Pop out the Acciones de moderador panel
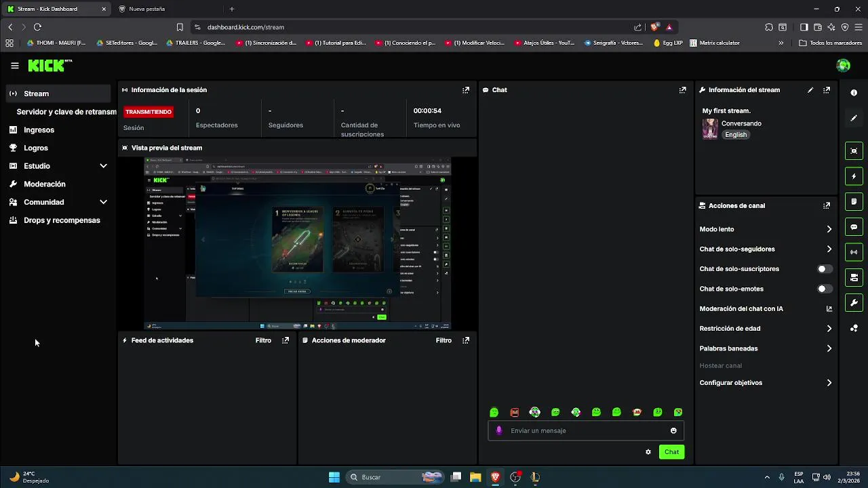This screenshot has height=488, width=868. [x=466, y=340]
